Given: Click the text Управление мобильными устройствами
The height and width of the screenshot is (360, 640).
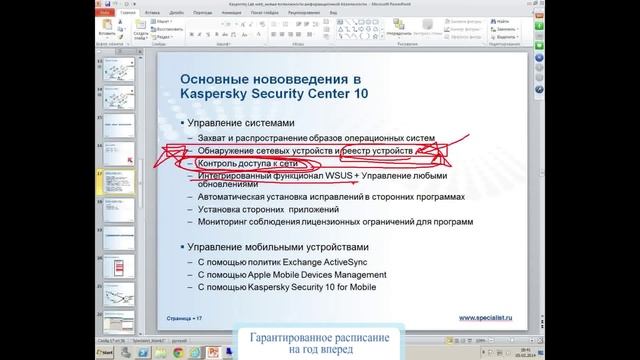Looking at the screenshot, I should point(278,247).
